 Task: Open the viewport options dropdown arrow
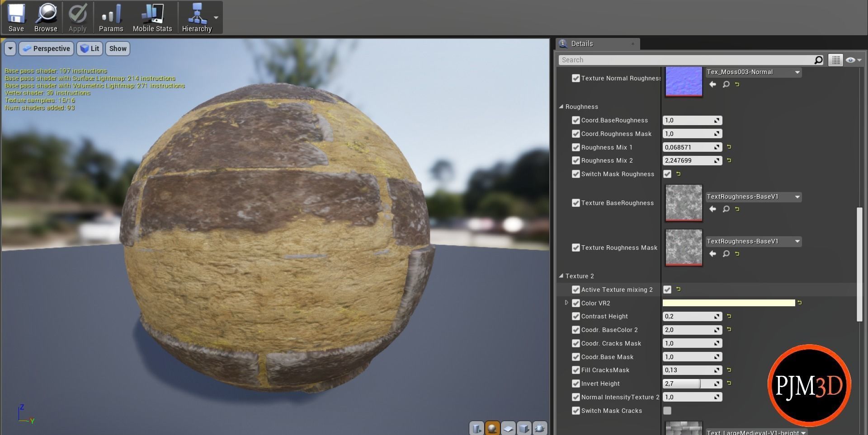click(x=10, y=48)
